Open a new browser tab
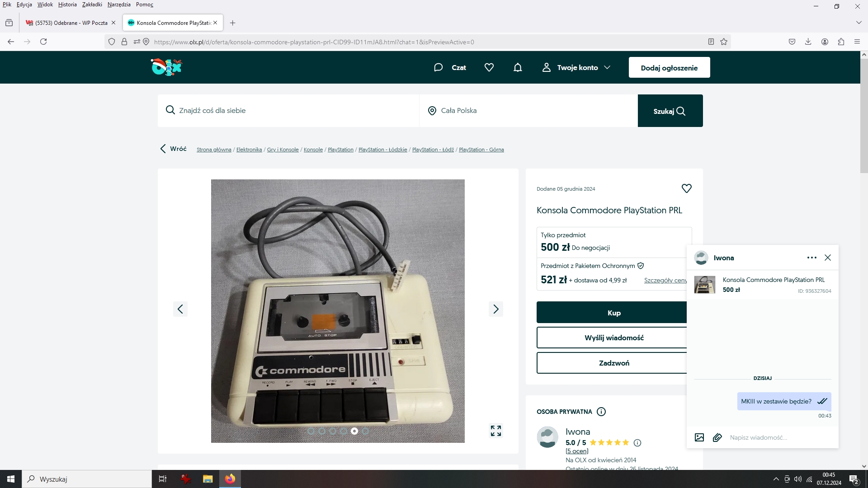 [x=232, y=23]
